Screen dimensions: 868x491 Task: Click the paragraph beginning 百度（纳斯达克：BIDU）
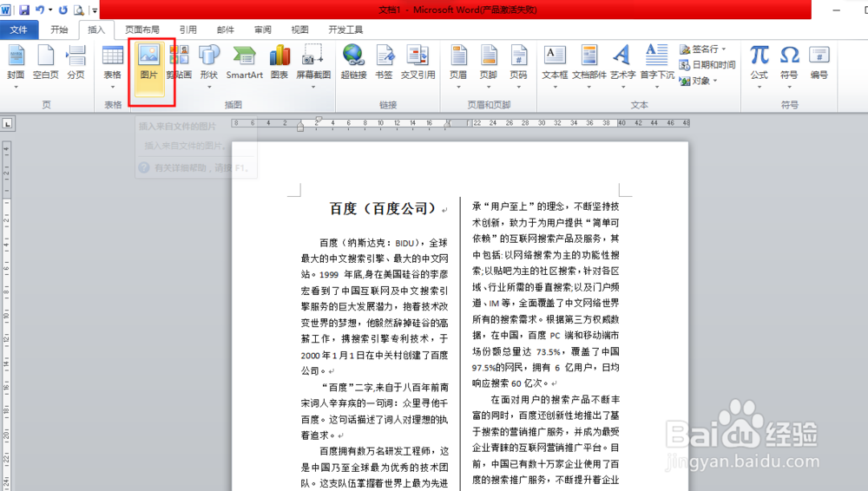click(x=374, y=307)
